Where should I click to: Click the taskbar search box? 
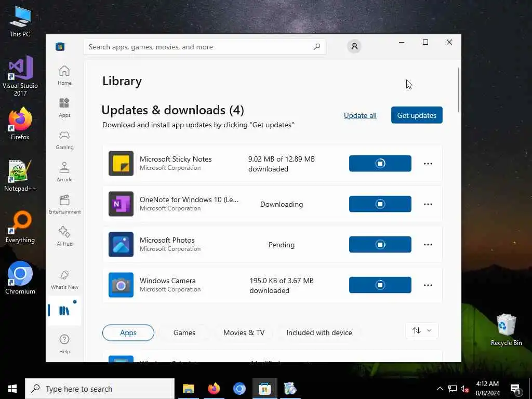pyautogui.click(x=100, y=389)
